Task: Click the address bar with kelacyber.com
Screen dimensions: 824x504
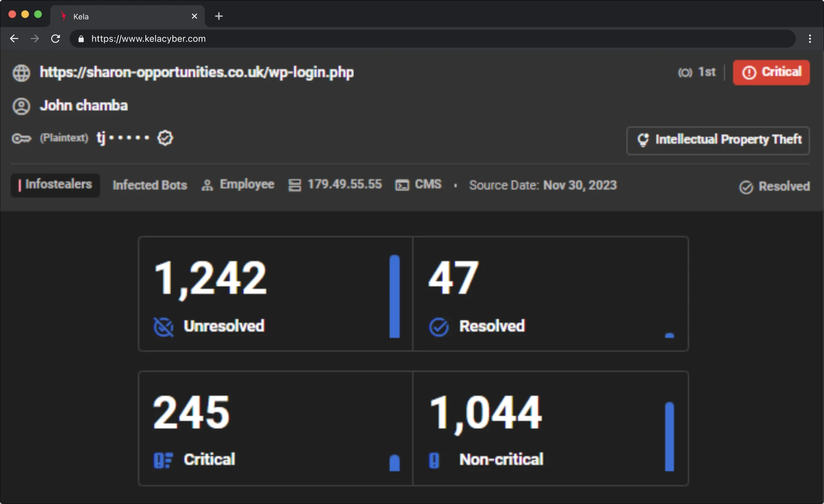Action: (432, 39)
